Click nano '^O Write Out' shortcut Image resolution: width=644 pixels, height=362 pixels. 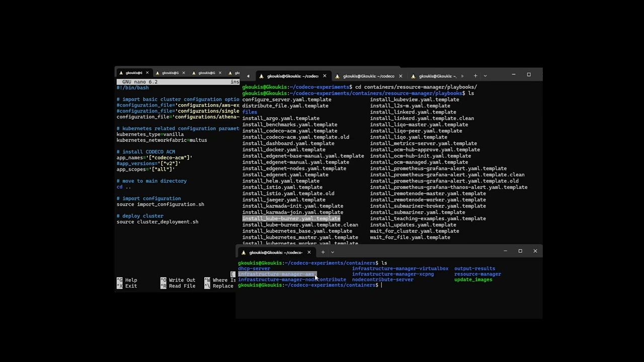click(178, 280)
